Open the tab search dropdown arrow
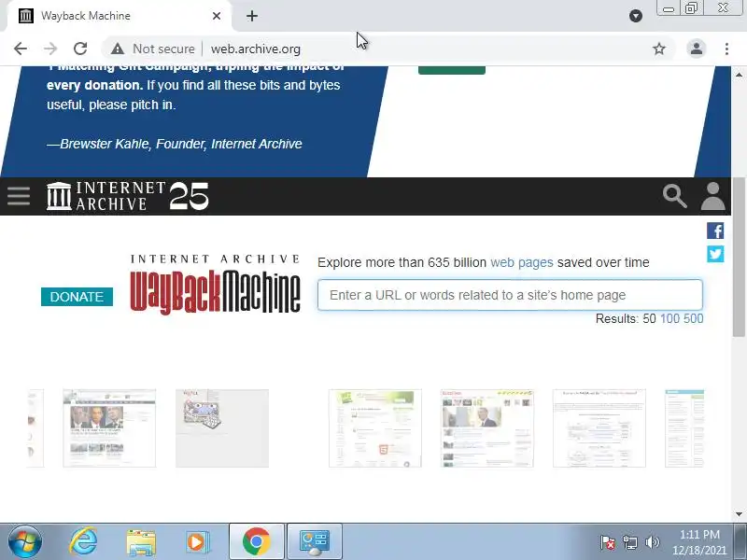The image size is (747, 560). pos(636,16)
